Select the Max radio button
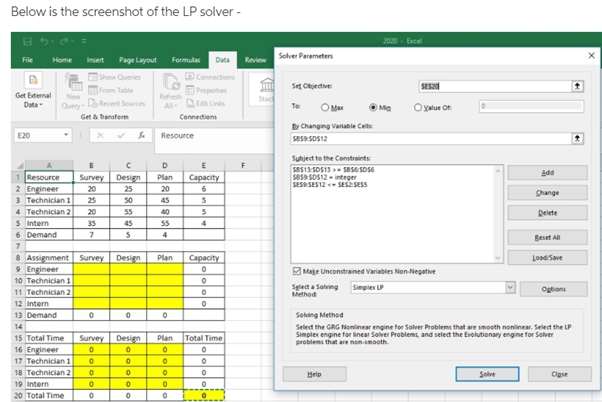Screen dimensions: 602x402 (325, 105)
